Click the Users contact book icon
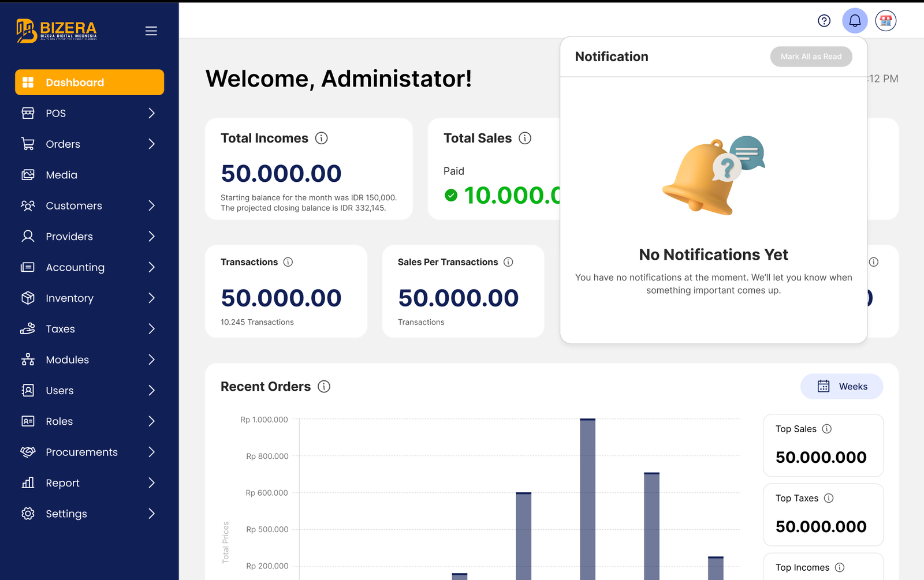 click(x=28, y=390)
